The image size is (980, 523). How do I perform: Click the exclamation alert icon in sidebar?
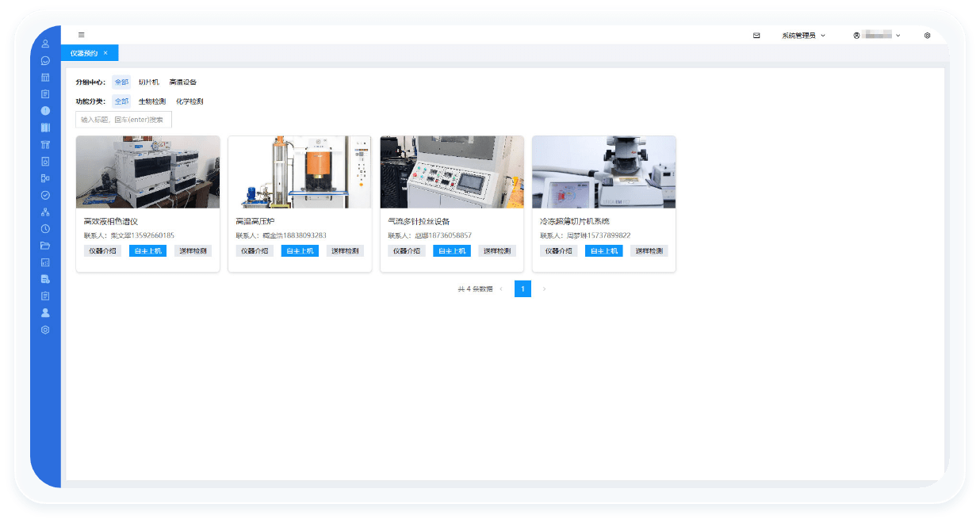point(45,110)
